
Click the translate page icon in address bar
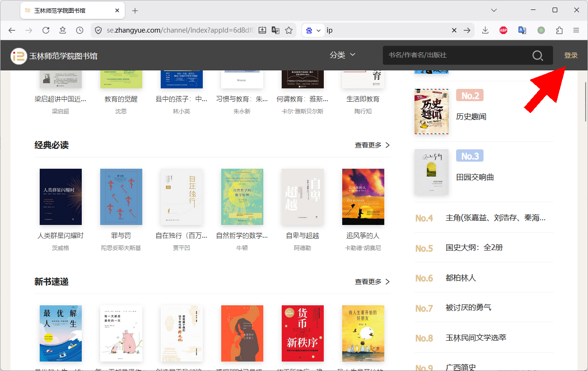[x=276, y=30]
